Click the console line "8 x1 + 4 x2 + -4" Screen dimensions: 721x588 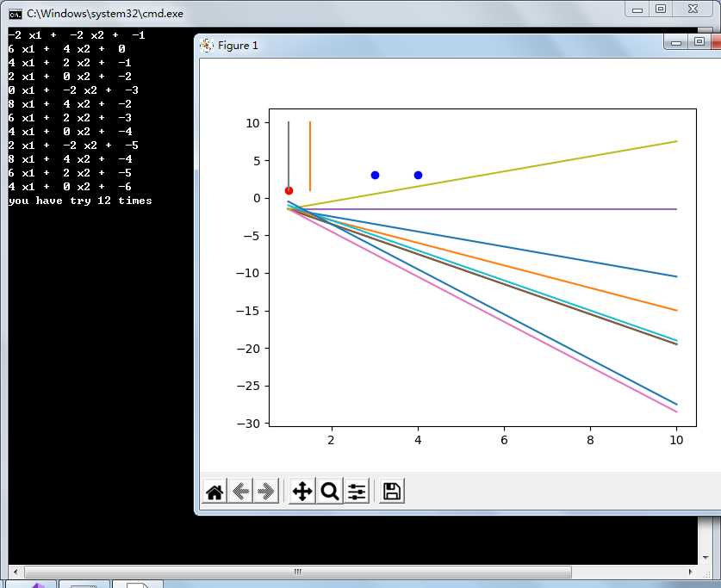click(x=70, y=159)
